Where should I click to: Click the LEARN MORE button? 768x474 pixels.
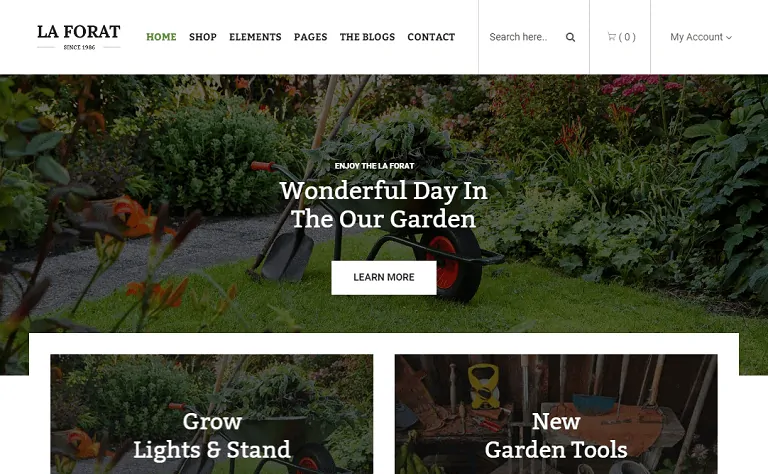pos(384,278)
